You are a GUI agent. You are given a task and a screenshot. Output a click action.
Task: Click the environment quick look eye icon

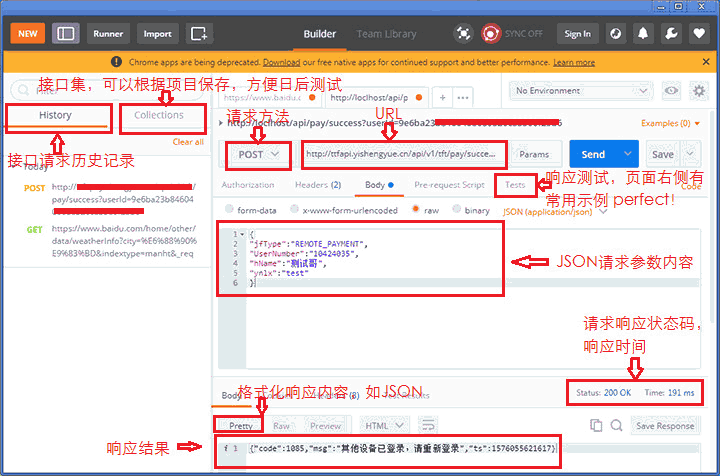click(x=671, y=91)
